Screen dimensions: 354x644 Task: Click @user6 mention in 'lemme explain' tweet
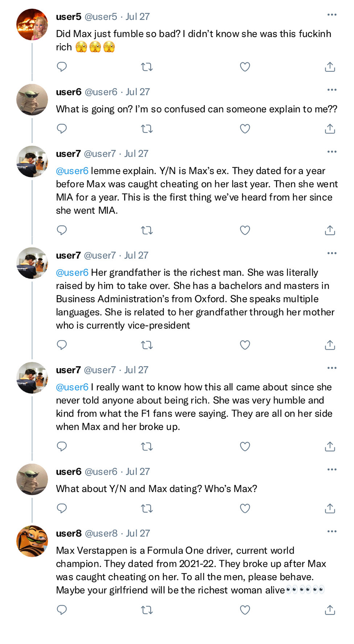pos(72,171)
